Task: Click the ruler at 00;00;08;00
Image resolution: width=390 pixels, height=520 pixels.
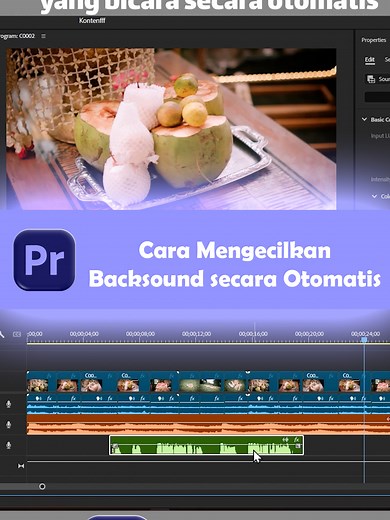Action: click(140, 334)
